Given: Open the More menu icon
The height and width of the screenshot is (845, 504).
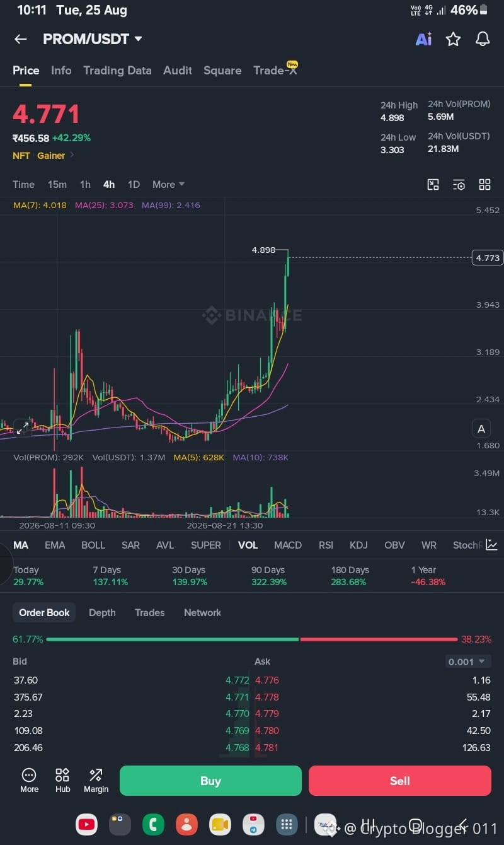Looking at the screenshot, I should pos(29,781).
